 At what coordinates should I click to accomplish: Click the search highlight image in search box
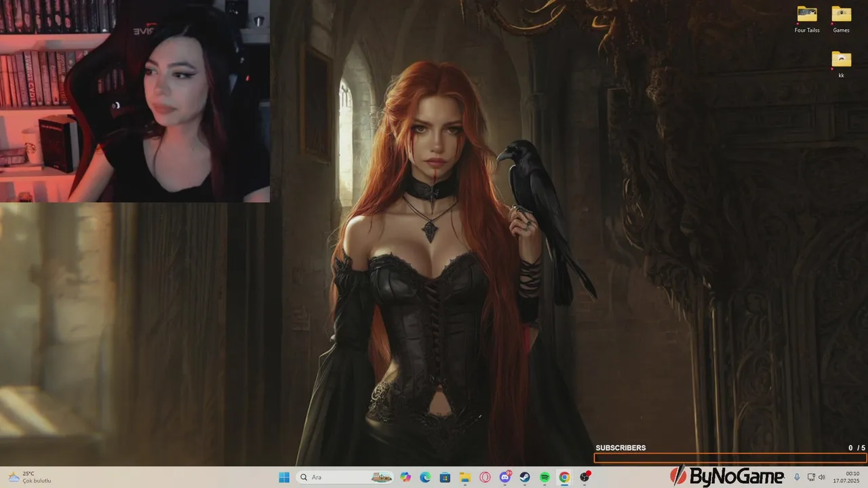coord(382,477)
